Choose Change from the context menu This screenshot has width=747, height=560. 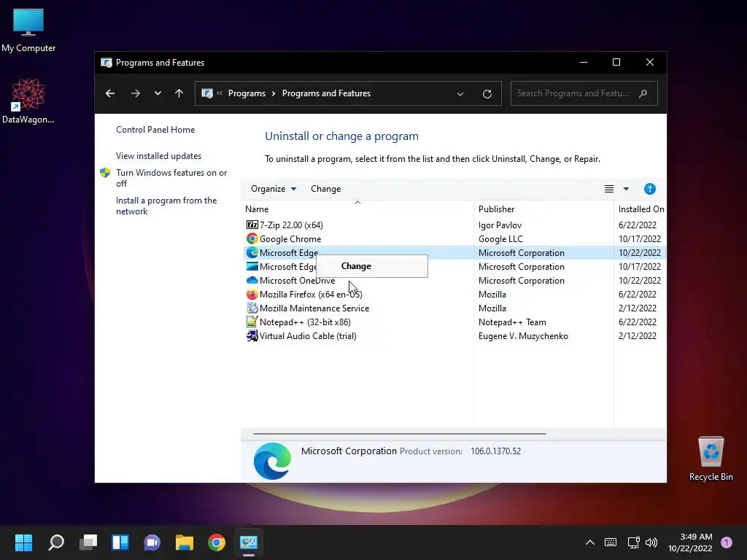[x=371, y=266]
